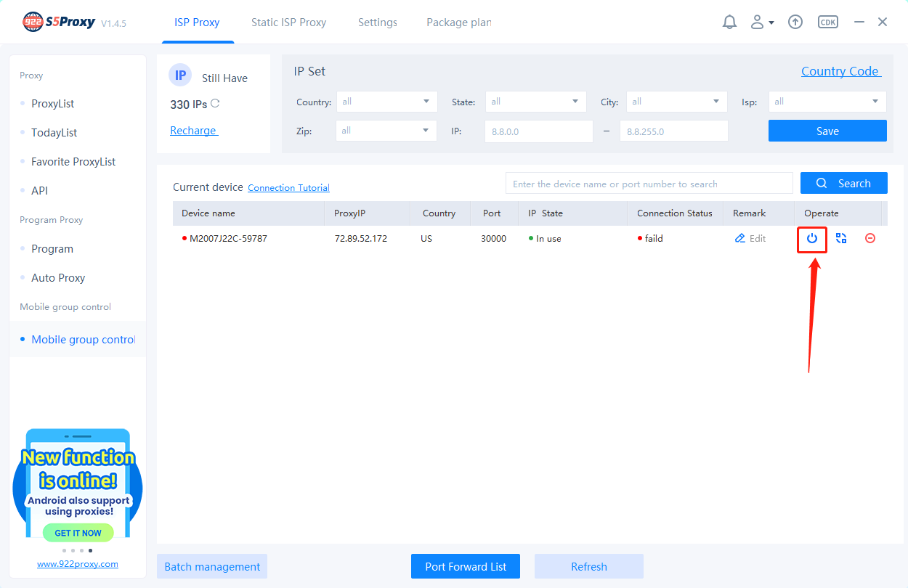Expand the Zip dropdown
Screen dimensions: 908x588
[x=386, y=131]
